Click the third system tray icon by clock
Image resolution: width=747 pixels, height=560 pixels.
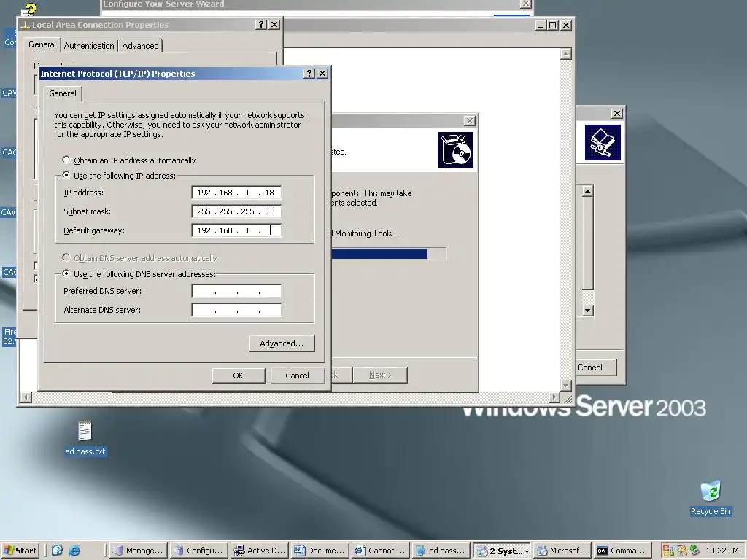tap(695, 551)
